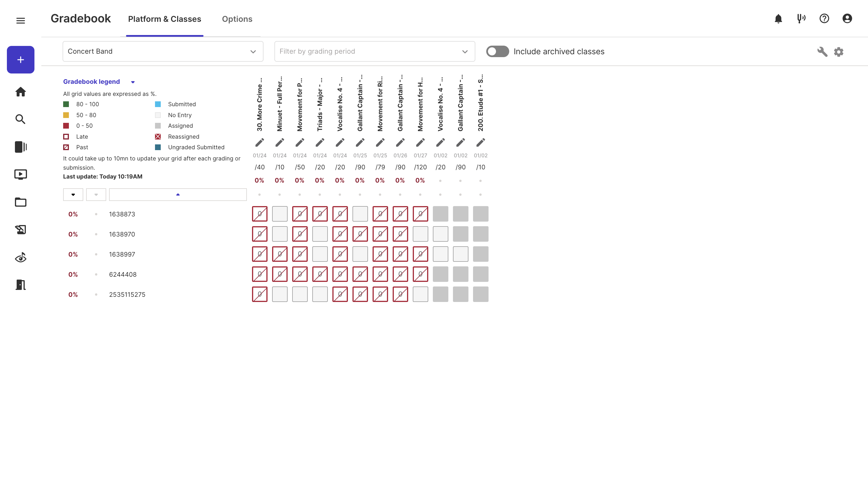Open student 1638873's first past-due grade cell

click(x=259, y=214)
